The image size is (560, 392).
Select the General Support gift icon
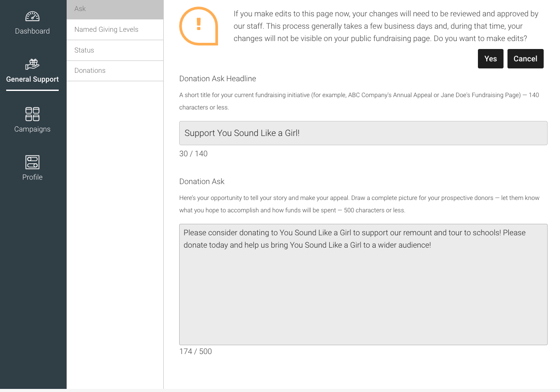[32, 64]
